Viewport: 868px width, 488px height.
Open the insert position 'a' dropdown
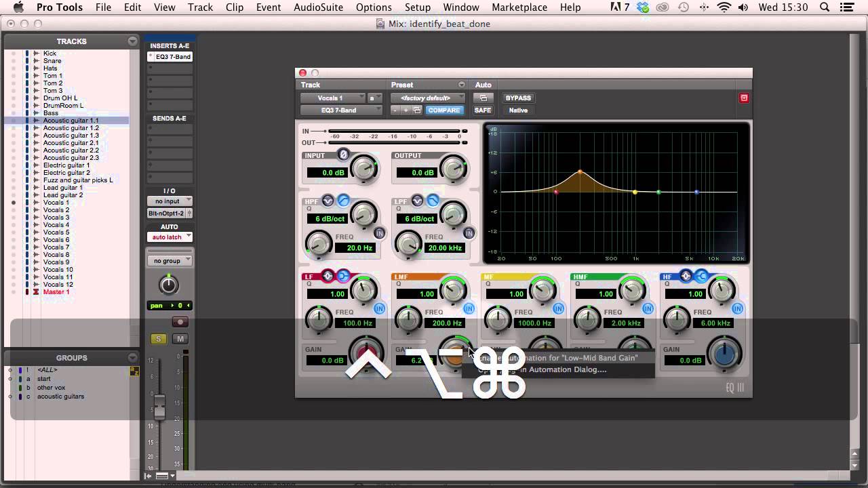coord(375,98)
